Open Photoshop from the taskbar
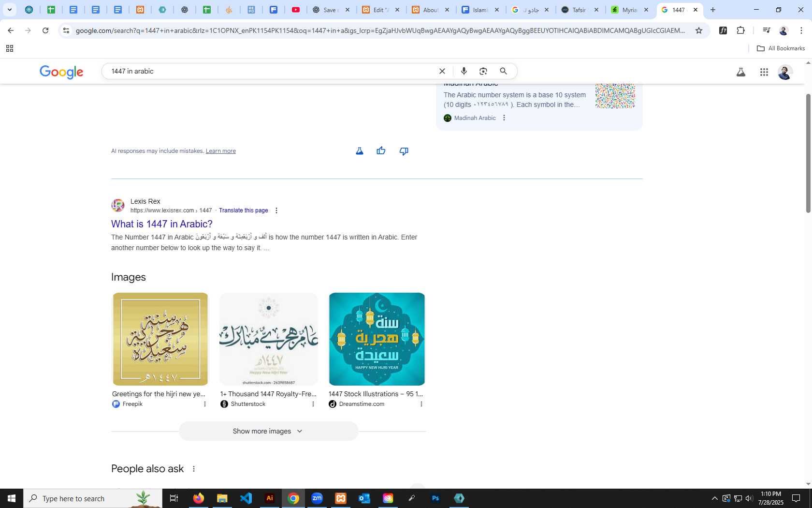812x508 pixels. pyautogui.click(x=435, y=498)
